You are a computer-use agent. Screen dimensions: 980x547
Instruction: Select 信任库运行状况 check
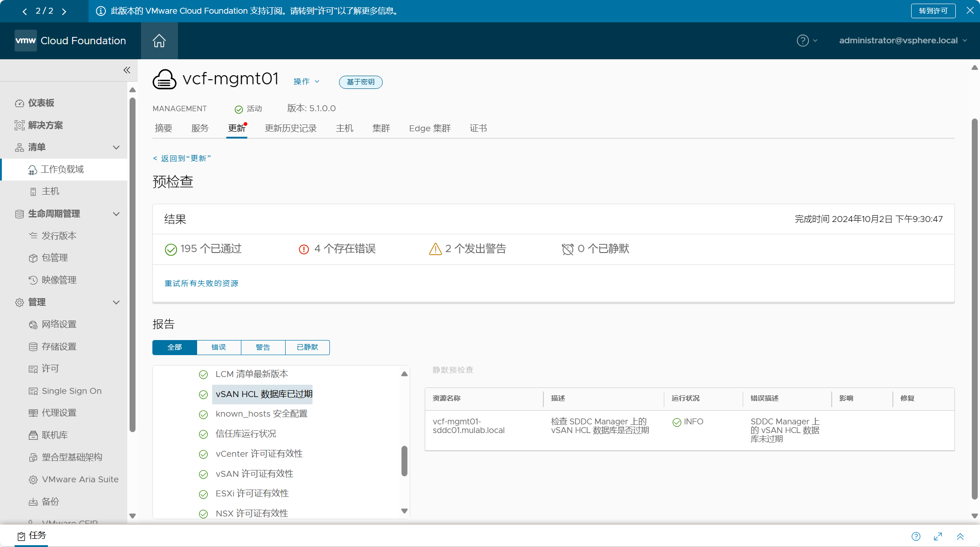point(246,434)
